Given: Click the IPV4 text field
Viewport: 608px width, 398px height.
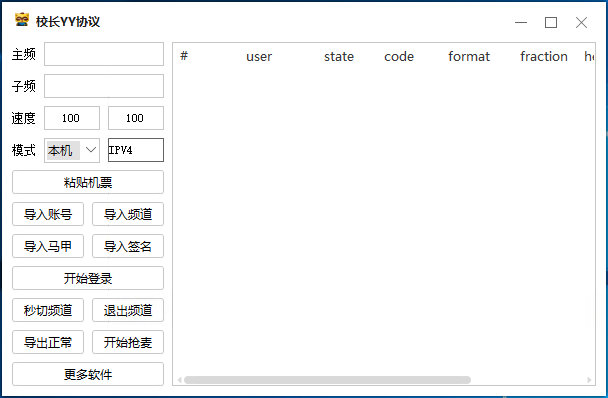Looking at the screenshot, I should point(136,150).
